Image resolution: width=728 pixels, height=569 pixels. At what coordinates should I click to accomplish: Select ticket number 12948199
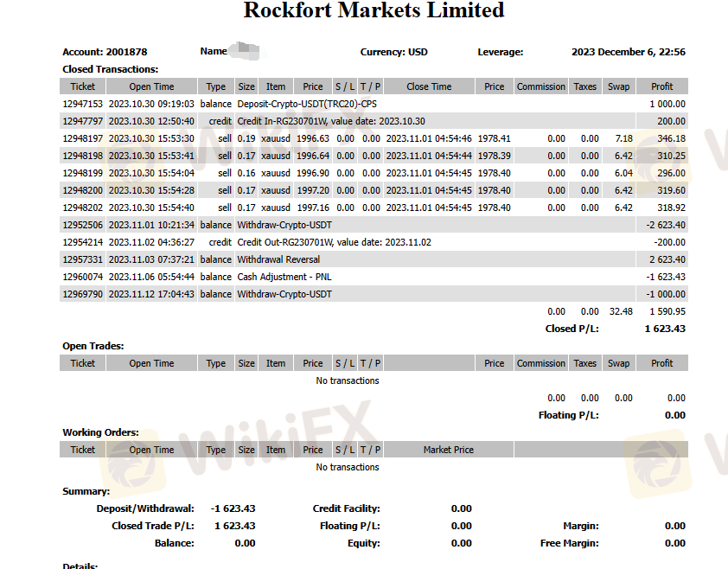(x=83, y=173)
